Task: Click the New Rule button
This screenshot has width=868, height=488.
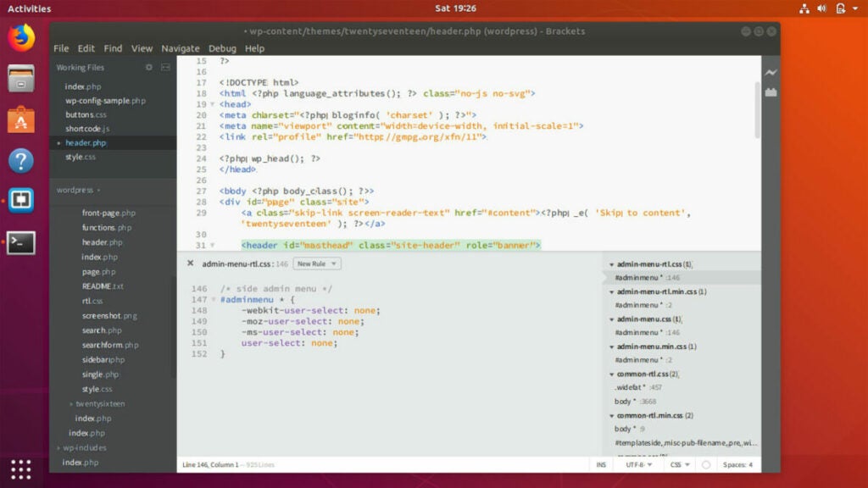Action: tap(314, 263)
